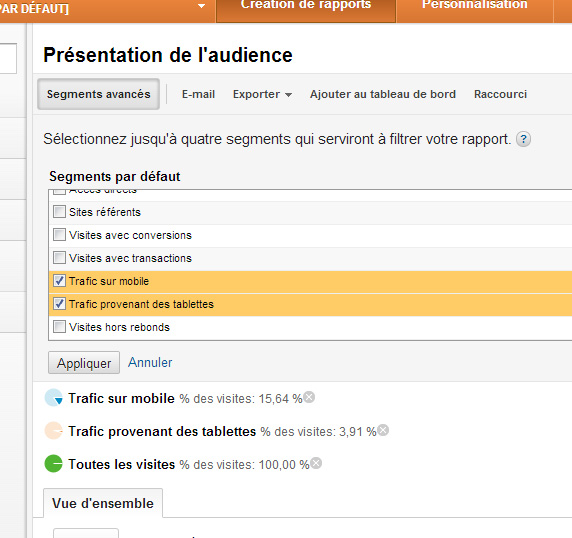Open Ajouter au tableau de bord

tap(383, 94)
